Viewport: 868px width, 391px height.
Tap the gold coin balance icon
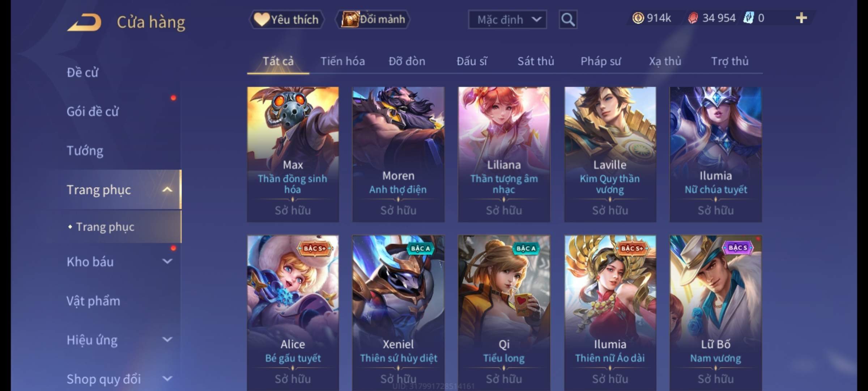[x=638, y=18]
